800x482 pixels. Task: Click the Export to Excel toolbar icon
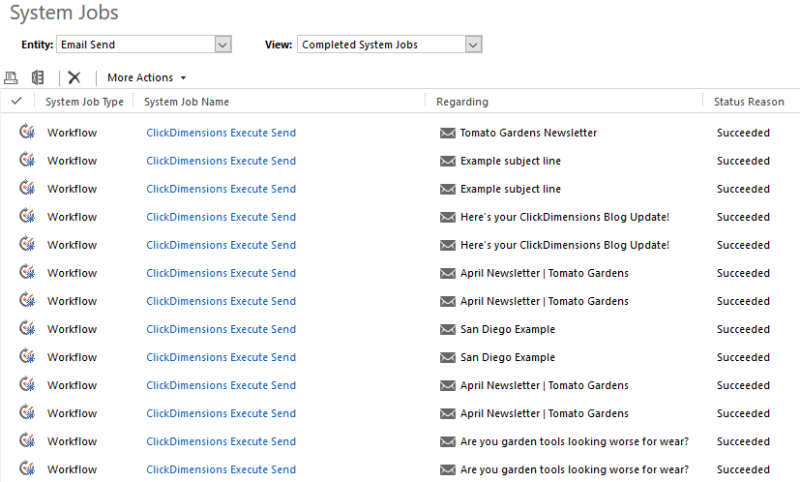pos(38,78)
